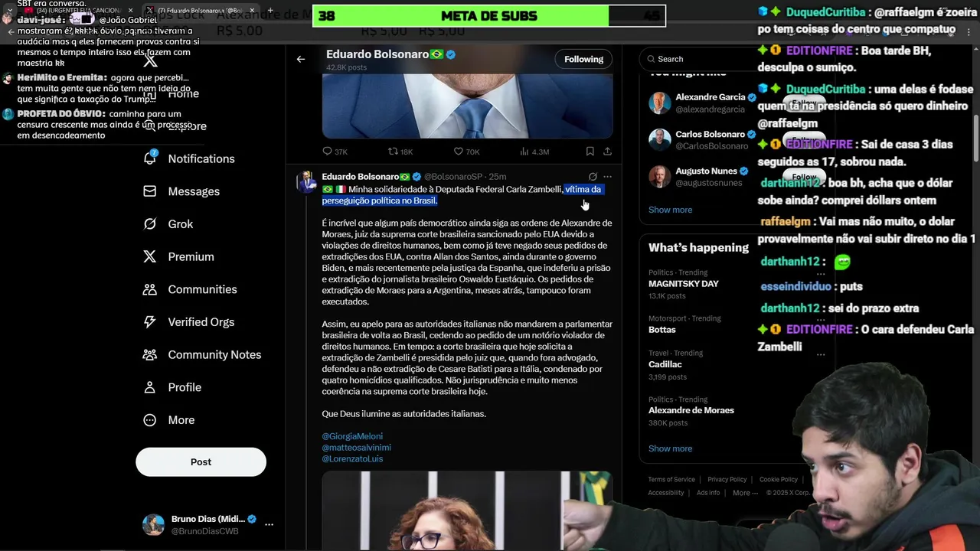Screen dimensions: 980x551
Task: Click the X Premium icon
Action: (x=150, y=256)
